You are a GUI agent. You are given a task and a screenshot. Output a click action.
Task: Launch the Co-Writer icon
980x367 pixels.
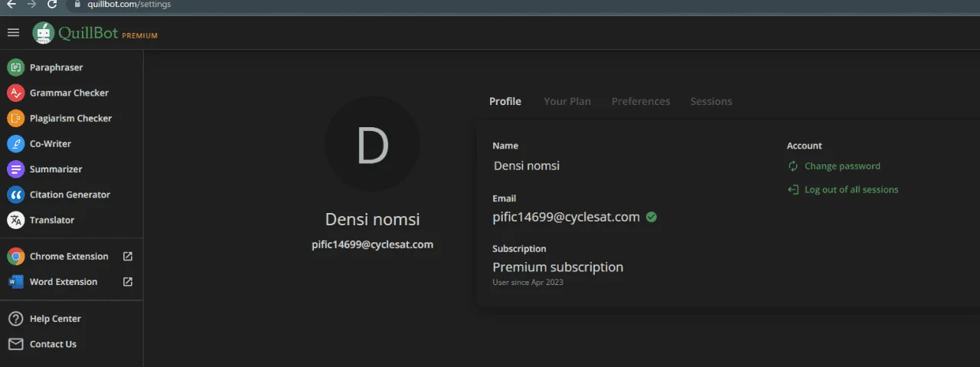pos(15,143)
